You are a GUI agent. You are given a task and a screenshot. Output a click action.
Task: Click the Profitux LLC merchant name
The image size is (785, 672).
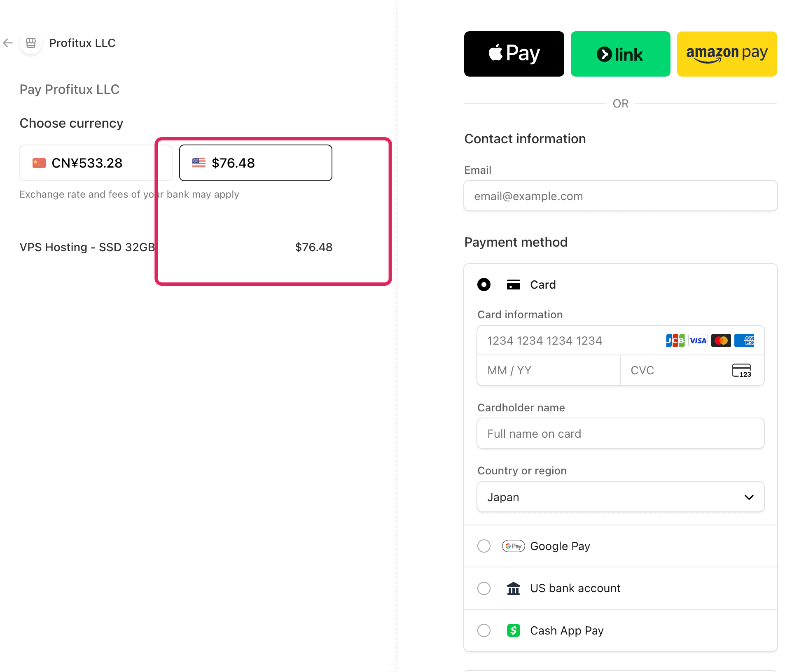pos(82,43)
